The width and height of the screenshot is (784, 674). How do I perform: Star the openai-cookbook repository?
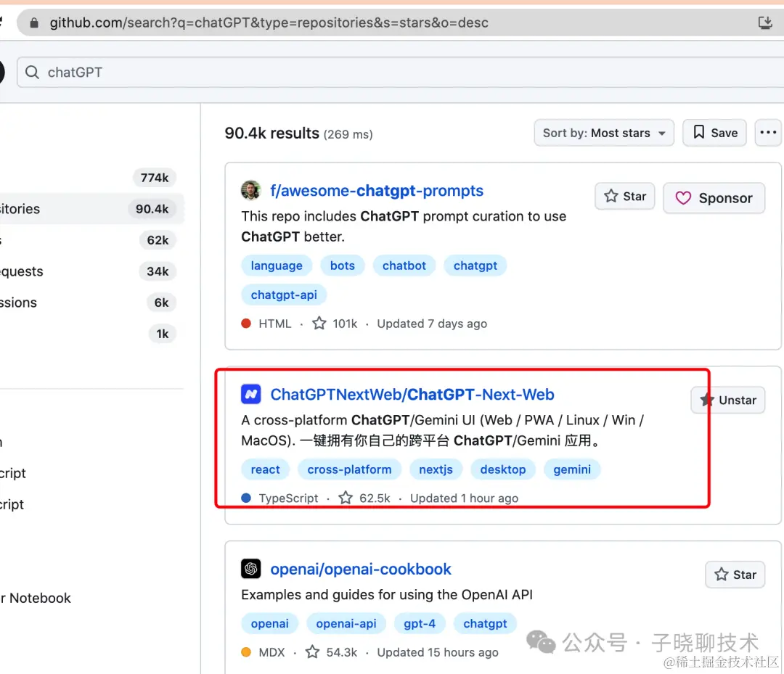pos(735,575)
